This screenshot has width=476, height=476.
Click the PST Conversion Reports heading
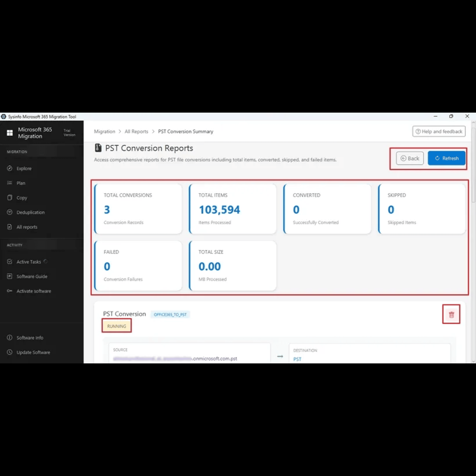149,148
